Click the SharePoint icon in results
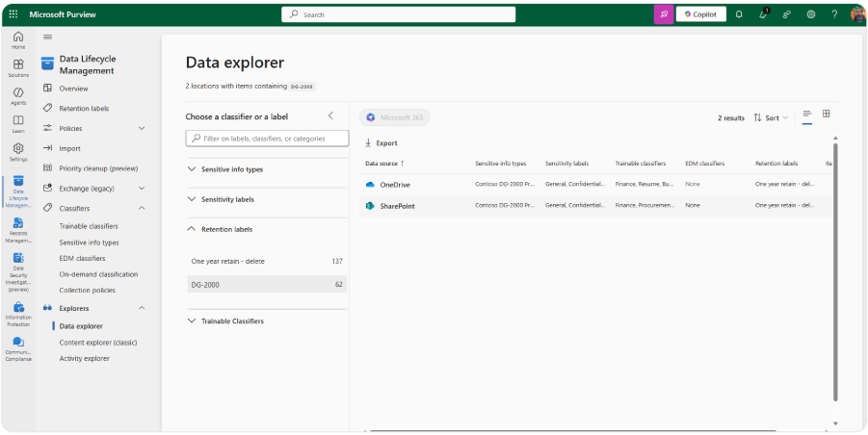 click(x=370, y=206)
